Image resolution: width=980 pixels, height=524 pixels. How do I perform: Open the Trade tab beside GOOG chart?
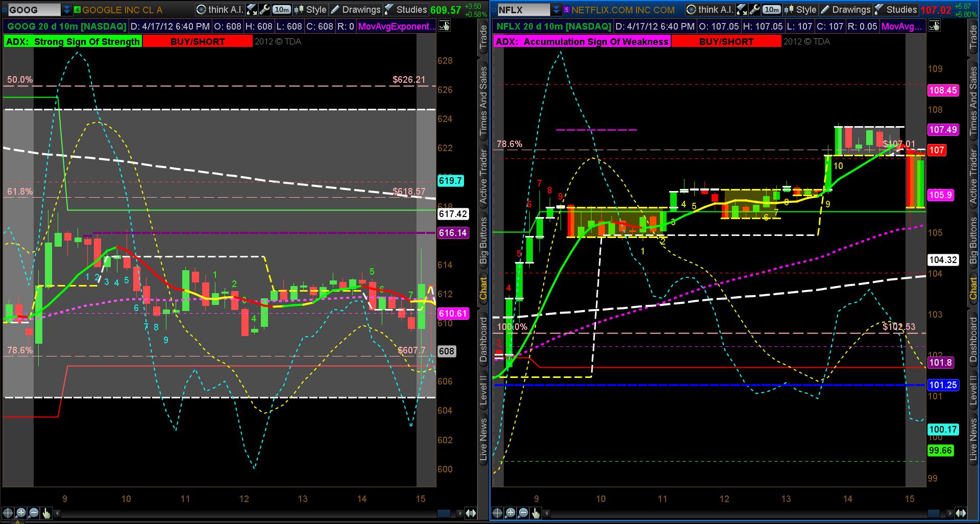(483, 37)
